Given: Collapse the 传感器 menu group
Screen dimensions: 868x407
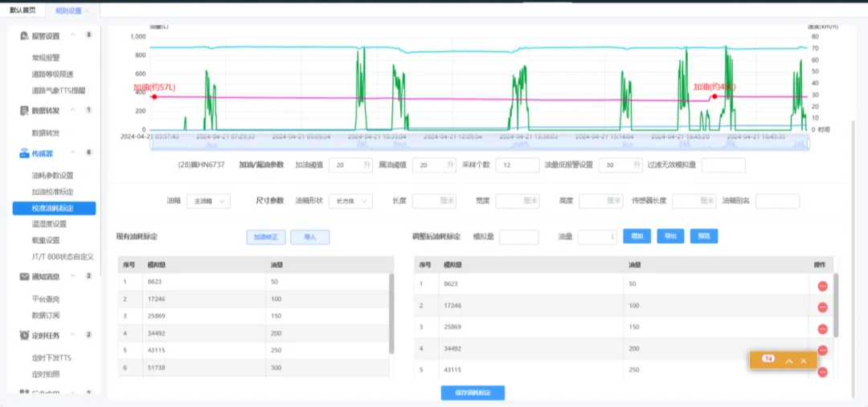Looking at the screenshot, I should point(72,153).
